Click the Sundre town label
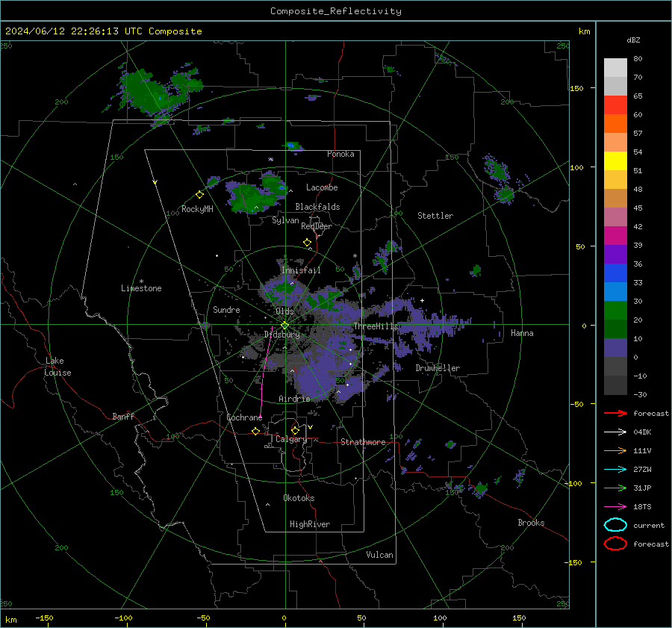 tap(226, 310)
